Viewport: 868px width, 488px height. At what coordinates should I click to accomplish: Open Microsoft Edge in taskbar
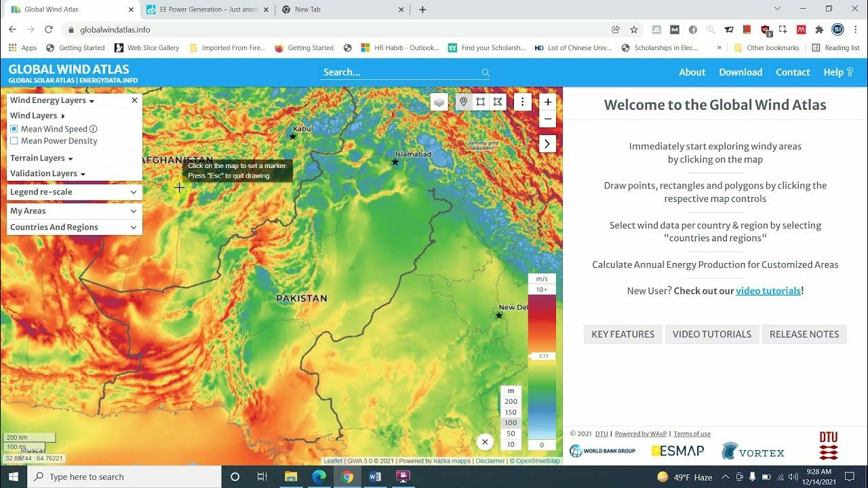[319, 476]
